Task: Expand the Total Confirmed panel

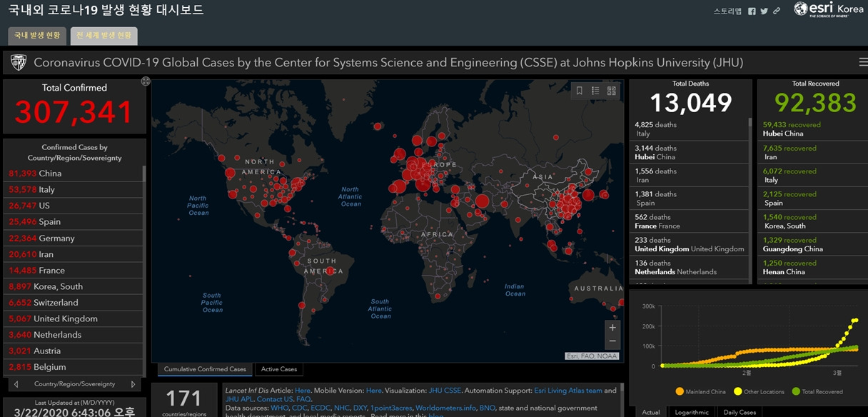Action: (x=146, y=81)
